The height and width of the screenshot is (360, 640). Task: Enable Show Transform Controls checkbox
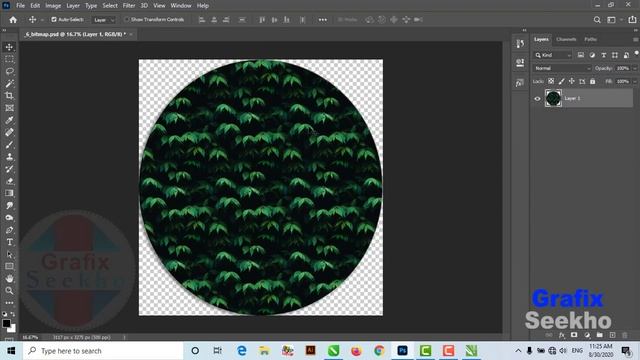click(127, 20)
